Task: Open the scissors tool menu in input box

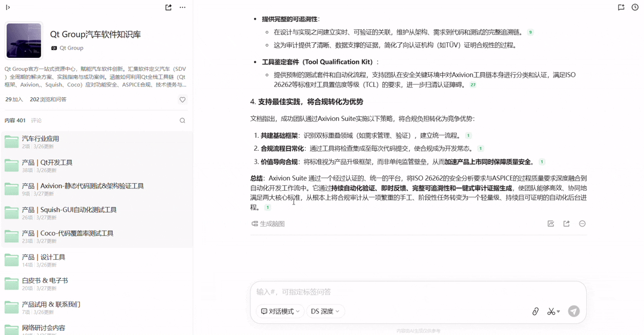Action: coord(553,312)
